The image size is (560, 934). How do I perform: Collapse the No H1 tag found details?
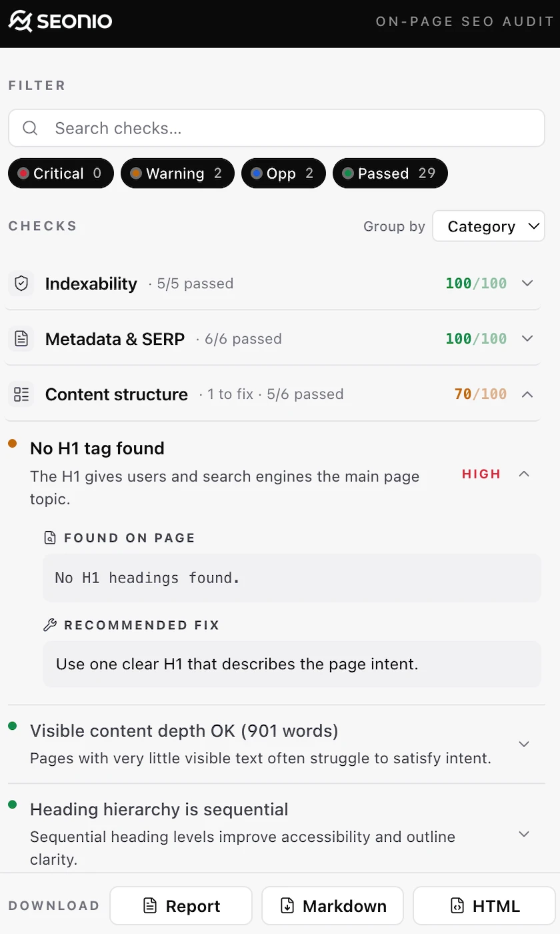[524, 474]
